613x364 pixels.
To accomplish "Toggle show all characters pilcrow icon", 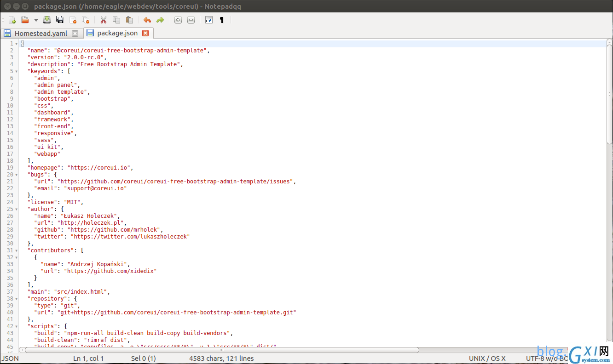I will click(222, 20).
